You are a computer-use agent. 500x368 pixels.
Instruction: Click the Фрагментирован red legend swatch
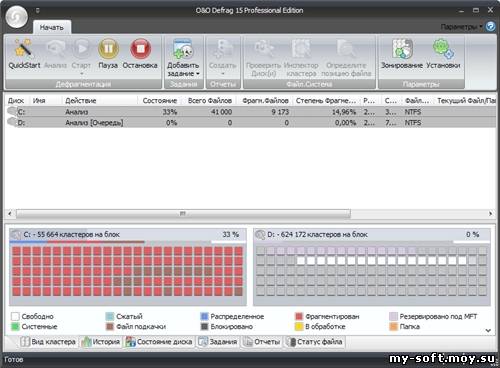pos(299,316)
